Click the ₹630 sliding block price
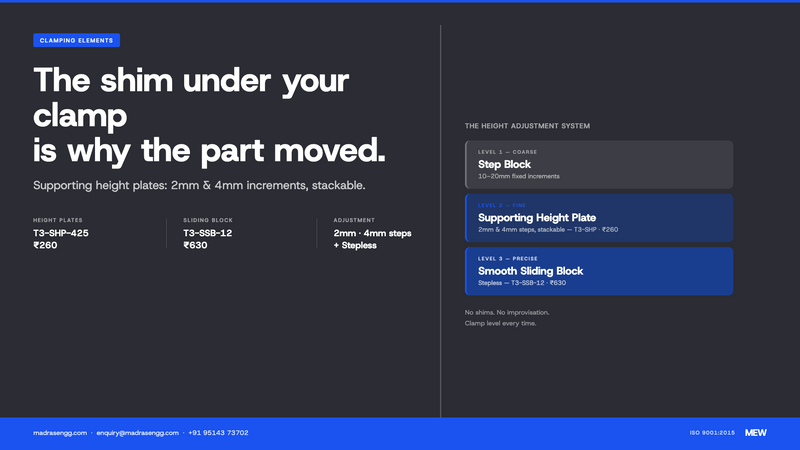This screenshot has height=450, width=800. tap(195, 245)
